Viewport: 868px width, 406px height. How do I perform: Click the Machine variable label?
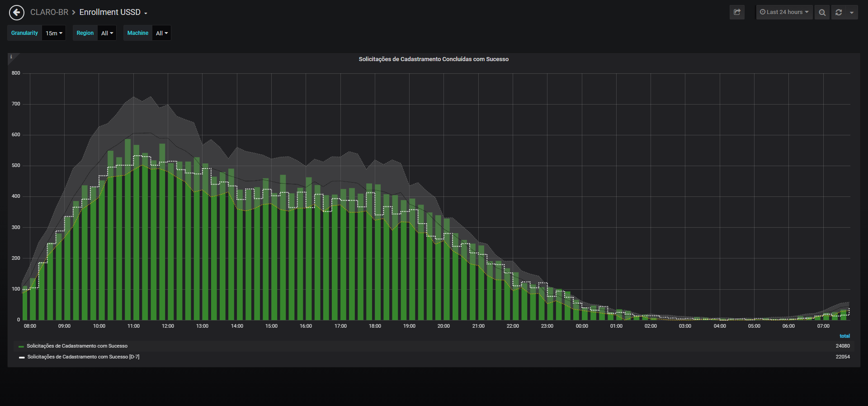click(x=138, y=33)
